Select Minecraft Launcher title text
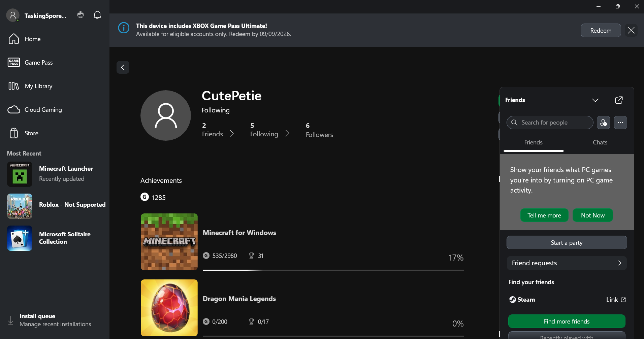 (x=66, y=169)
